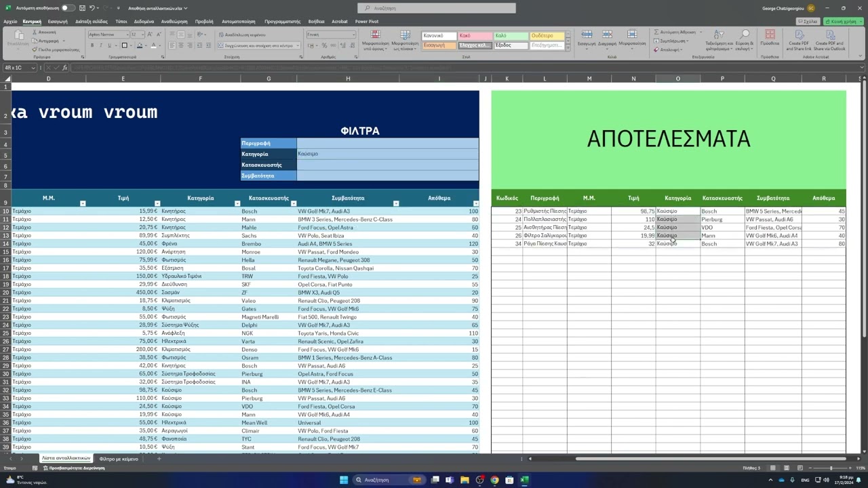Open Format as Table (Μορφοποίηση ως πίνακα)

click(405, 40)
